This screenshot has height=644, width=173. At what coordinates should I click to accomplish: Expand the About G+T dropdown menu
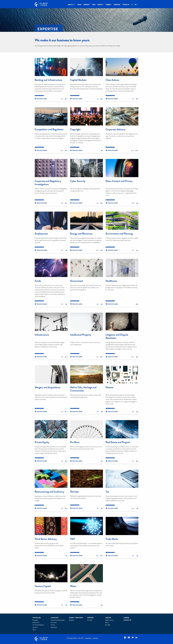(x=71, y=4)
